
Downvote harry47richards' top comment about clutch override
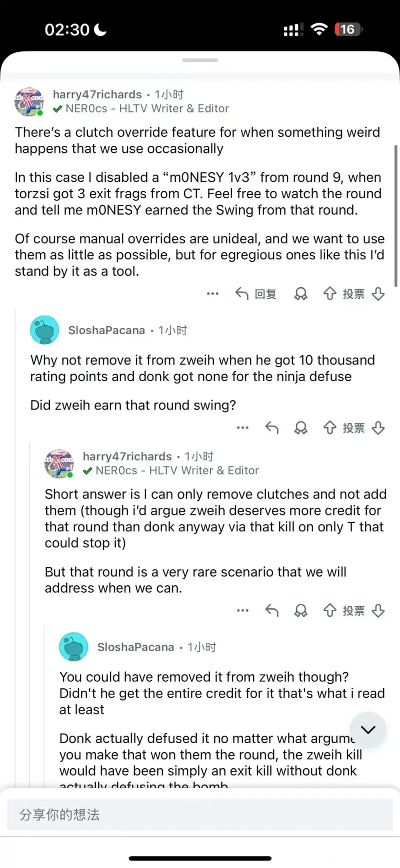click(378, 294)
